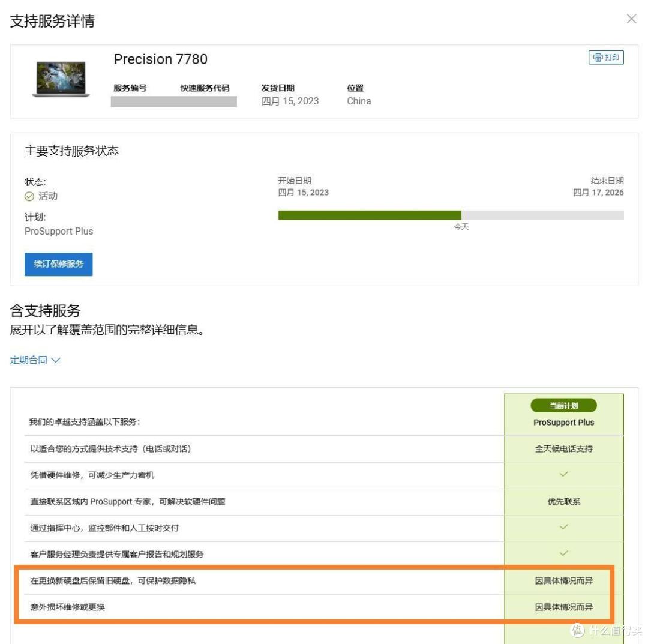Click the 打印 print button
This screenshot has width=648, height=644.
[x=606, y=58]
